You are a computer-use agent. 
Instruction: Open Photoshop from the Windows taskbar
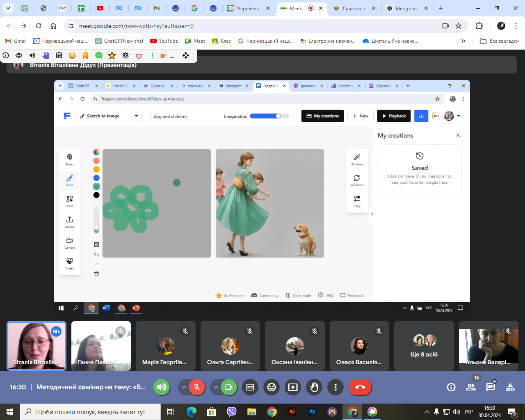pos(312,412)
